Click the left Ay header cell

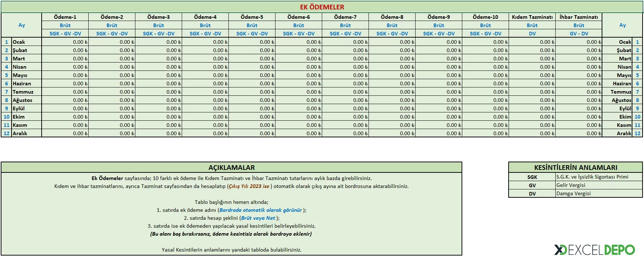click(22, 25)
